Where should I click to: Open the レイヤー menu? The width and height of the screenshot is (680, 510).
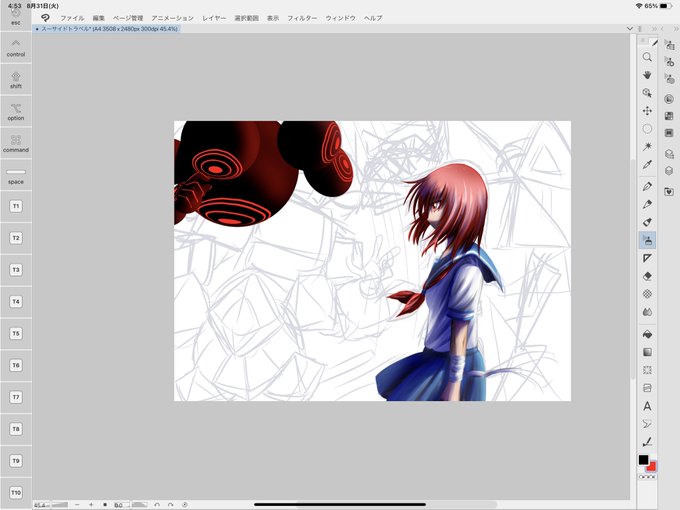click(214, 18)
